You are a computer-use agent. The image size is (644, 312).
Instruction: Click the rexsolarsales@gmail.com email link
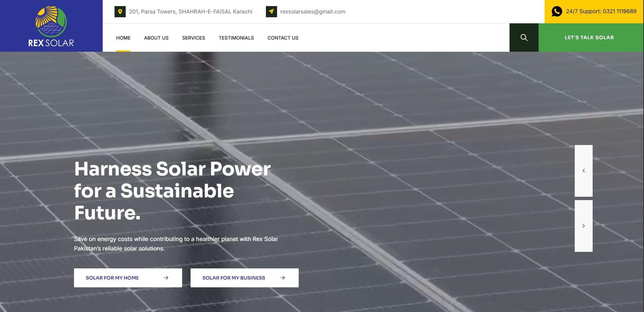(313, 11)
